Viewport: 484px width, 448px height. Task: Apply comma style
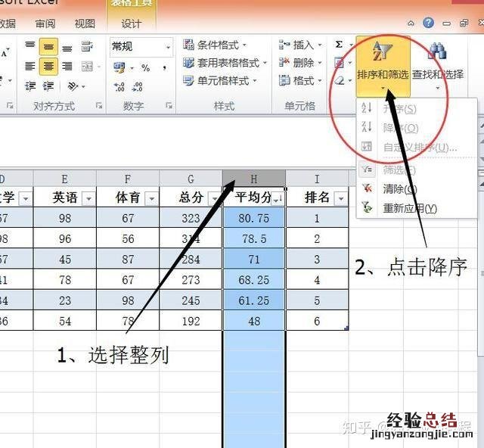(165, 67)
